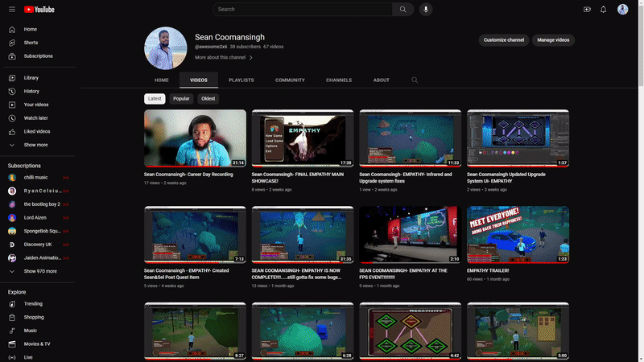The height and width of the screenshot is (362, 644).
Task: Click the Customize channel button
Action: tap(503, 39)
